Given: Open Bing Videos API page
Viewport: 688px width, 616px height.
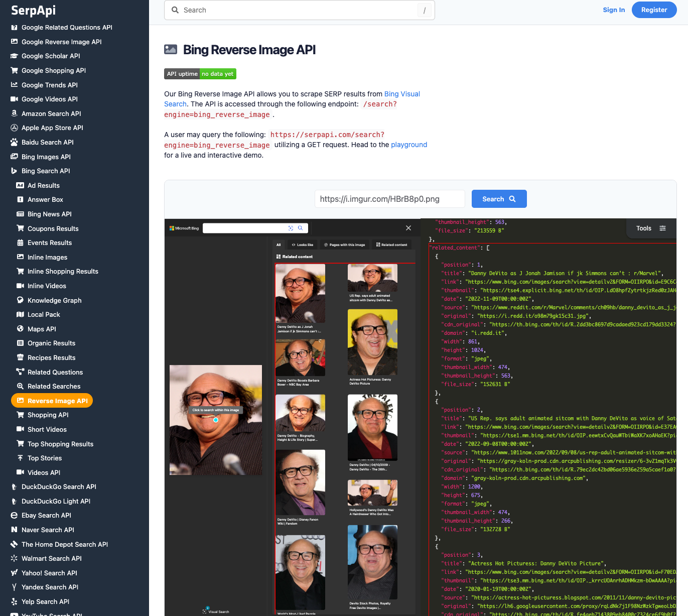Looking at the screenshot, I should (x=44, y=472).
